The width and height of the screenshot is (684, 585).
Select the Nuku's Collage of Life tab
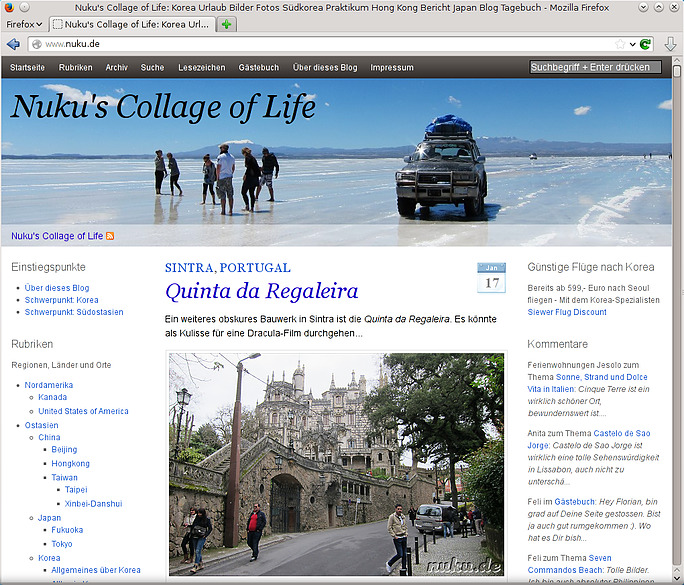tap(132, 24)
